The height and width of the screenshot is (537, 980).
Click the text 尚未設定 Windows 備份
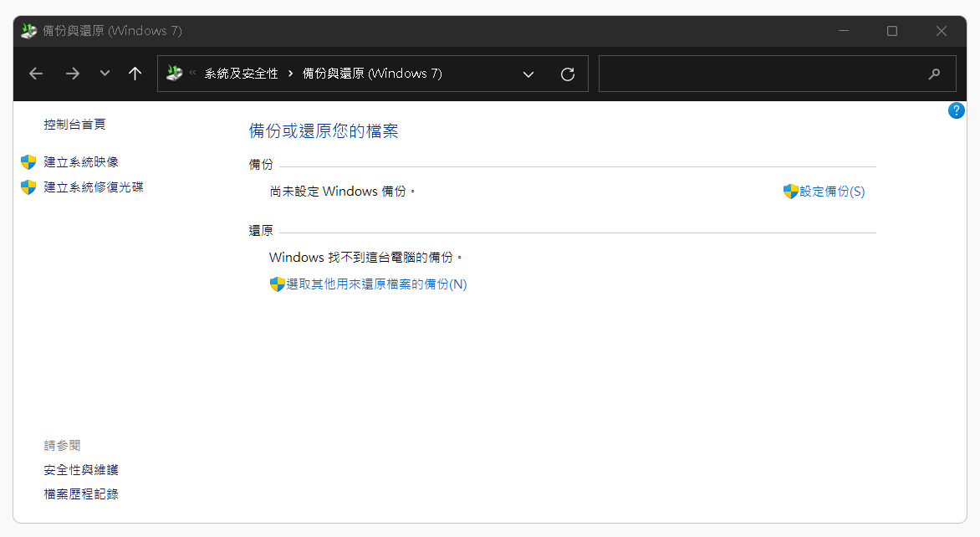(x=343, y=192)
